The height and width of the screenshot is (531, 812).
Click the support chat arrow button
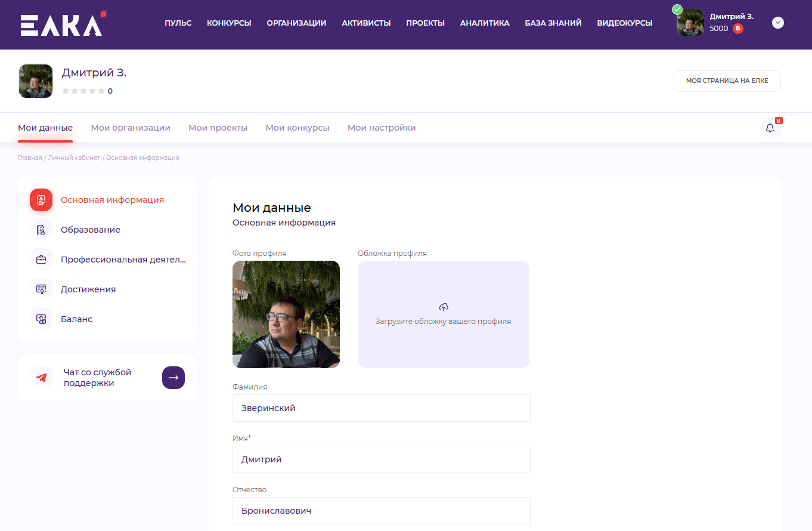coord(173,378)
